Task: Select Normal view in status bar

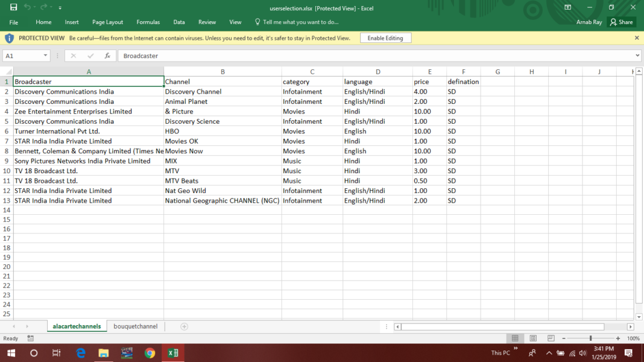Action: click(515, 338)
